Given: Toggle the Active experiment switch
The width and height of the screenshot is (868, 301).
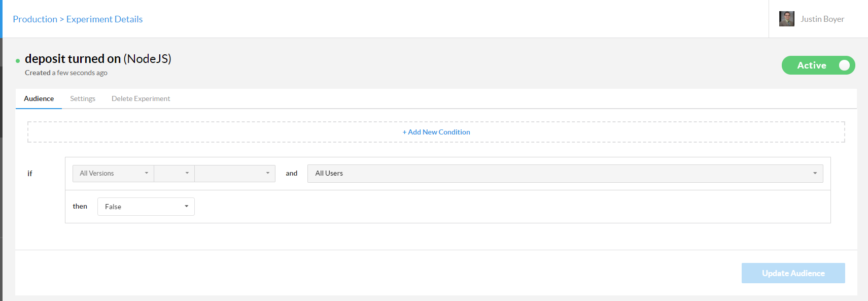Looking at the screenshot, I should click(x=818, y=65).
